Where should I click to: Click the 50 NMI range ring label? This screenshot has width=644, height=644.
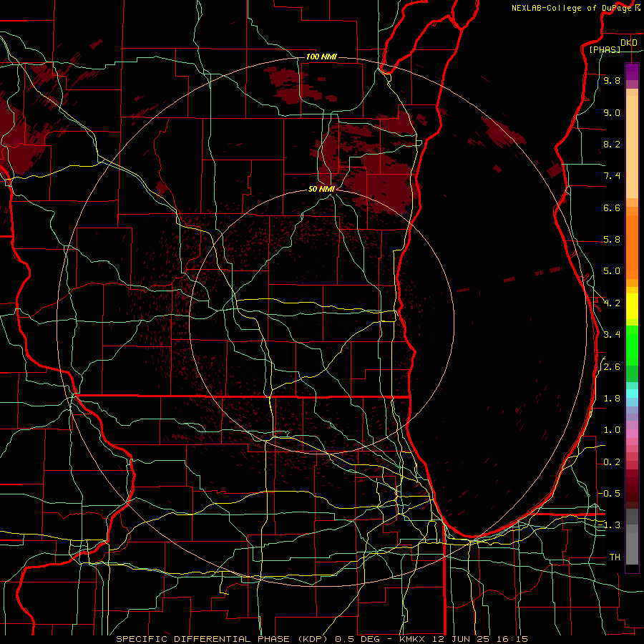pos(321,189)
